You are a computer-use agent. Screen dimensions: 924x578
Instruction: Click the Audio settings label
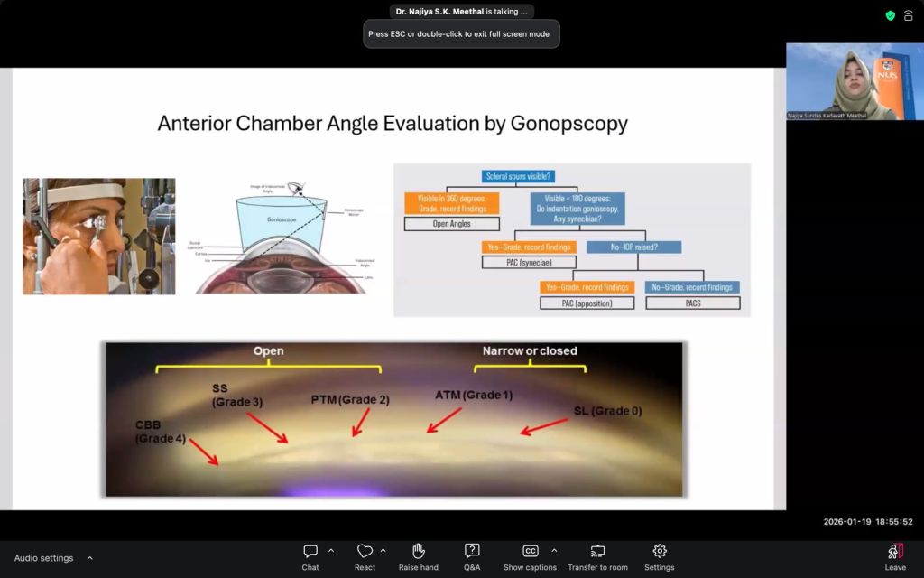(43, 558)
